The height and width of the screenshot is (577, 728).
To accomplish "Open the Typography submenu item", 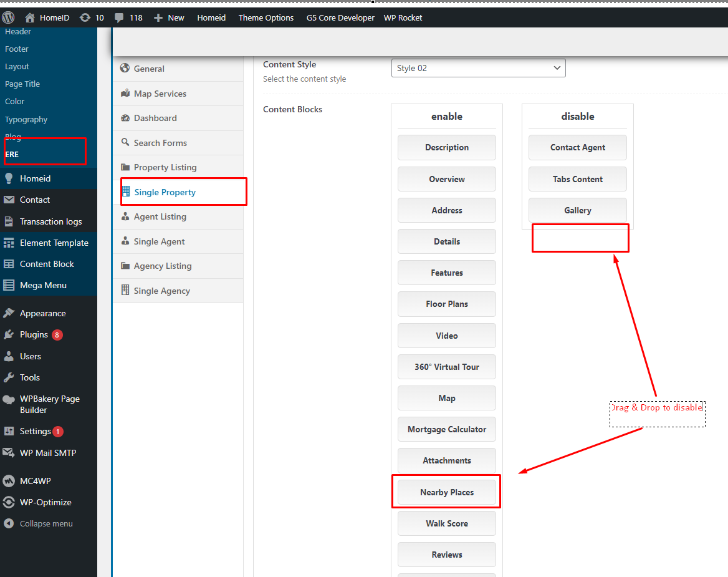I will tap(26, 119).
